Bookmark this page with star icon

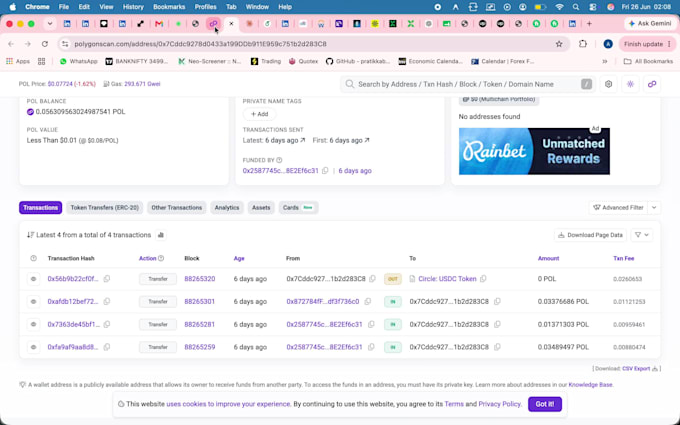tap(559, 44)
